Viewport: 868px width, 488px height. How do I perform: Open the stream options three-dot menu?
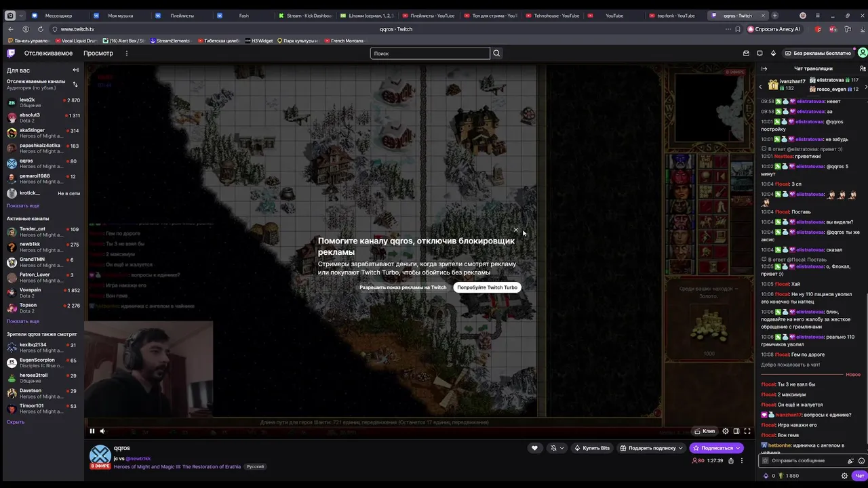[x=742, y=461]
